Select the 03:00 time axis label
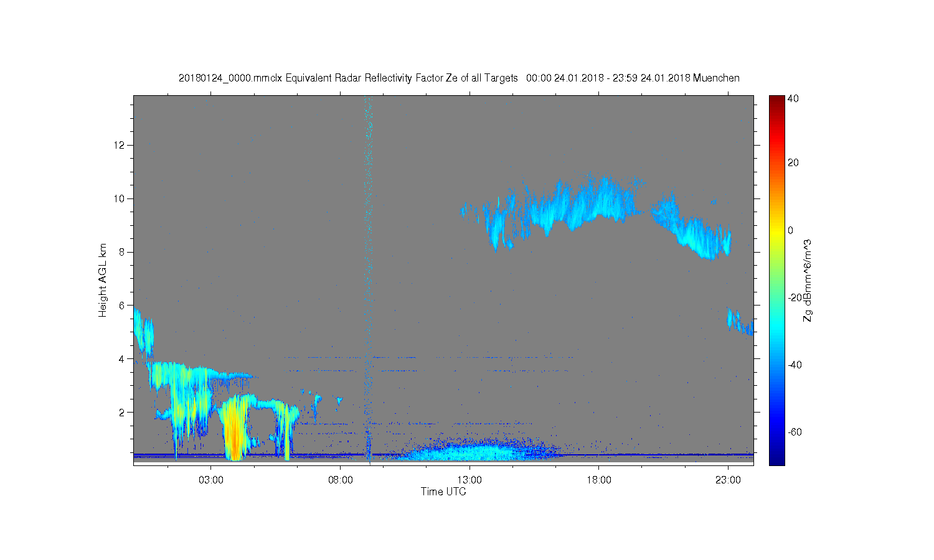The height and width of the screenshot is (560, 934). [x=211, y=480]
